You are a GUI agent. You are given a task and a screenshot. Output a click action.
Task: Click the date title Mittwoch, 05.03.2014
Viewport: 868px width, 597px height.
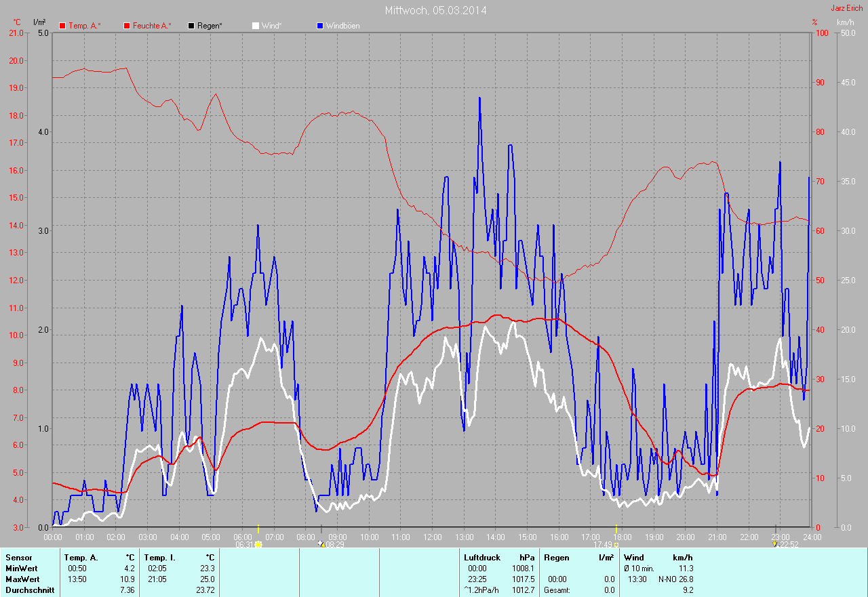pos(435,10)
